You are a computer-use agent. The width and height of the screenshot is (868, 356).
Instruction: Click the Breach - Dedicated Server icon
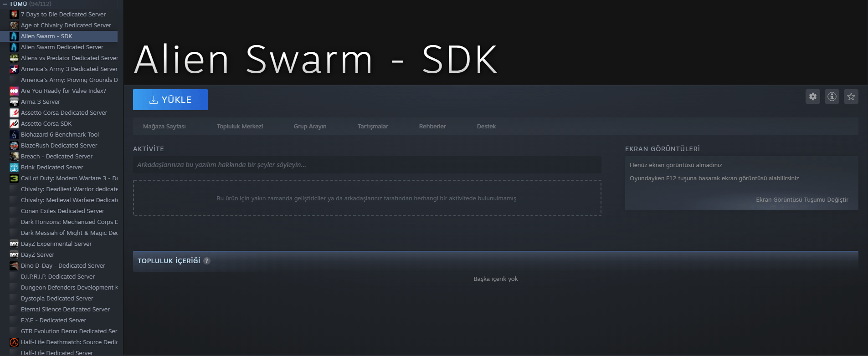point(14,156)
